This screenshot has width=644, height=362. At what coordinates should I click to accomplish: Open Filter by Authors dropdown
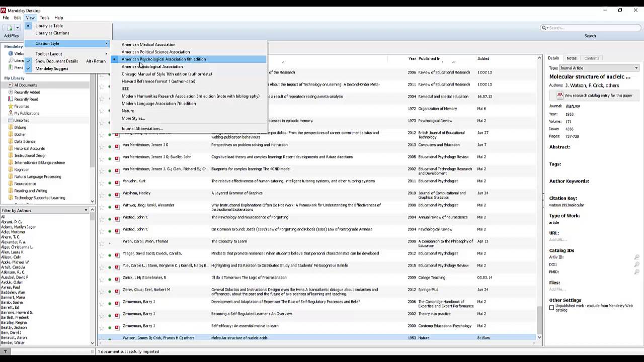click(x=45, y=210)
